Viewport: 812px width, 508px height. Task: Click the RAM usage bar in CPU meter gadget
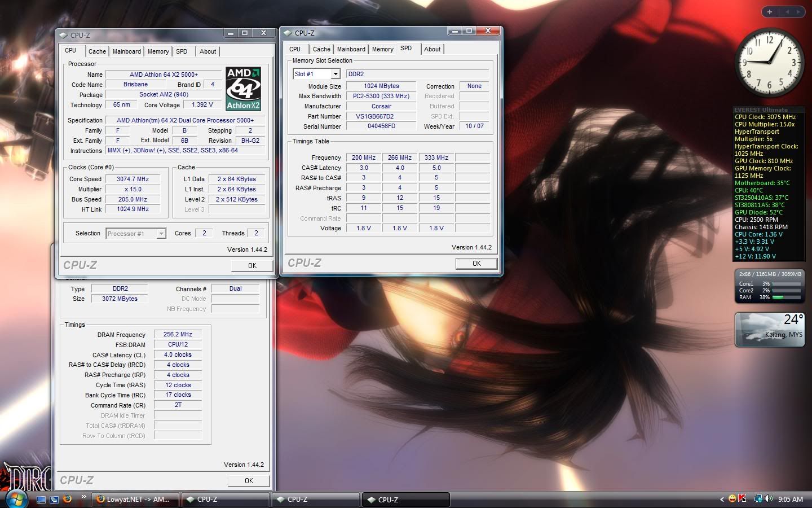[786, 297]
